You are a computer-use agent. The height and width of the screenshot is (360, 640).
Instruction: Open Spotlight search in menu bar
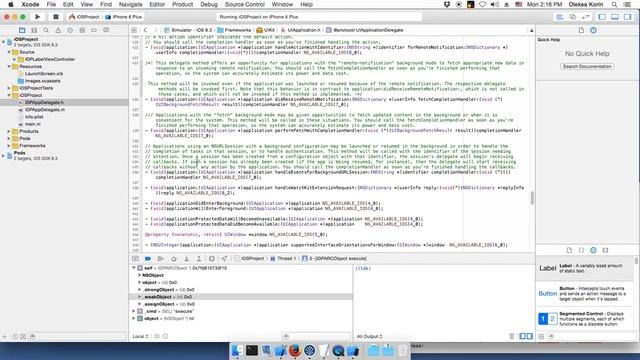point(614,4)
